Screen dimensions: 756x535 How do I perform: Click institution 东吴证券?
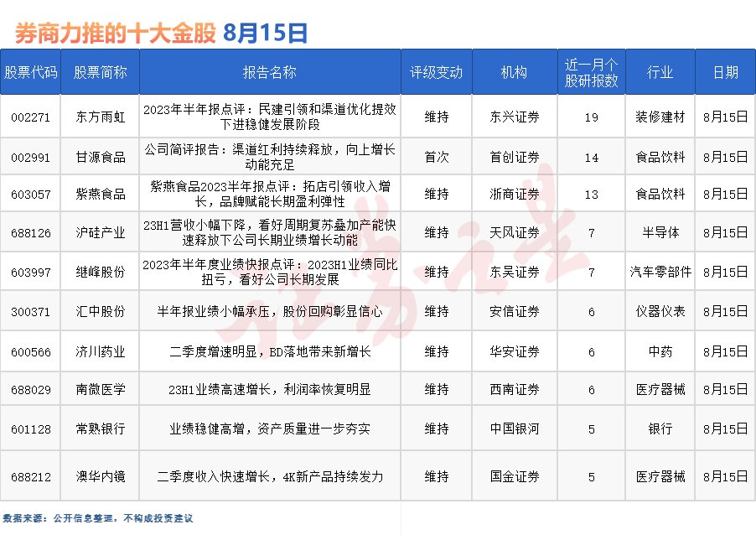(515, 272)
